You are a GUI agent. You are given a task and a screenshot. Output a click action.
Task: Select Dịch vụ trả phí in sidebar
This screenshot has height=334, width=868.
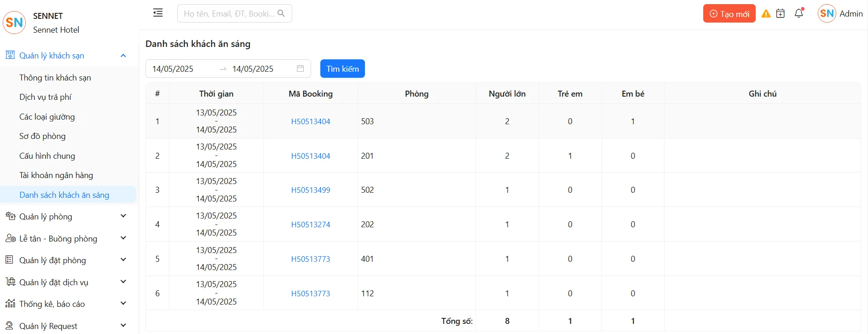(x=46, y=97)
